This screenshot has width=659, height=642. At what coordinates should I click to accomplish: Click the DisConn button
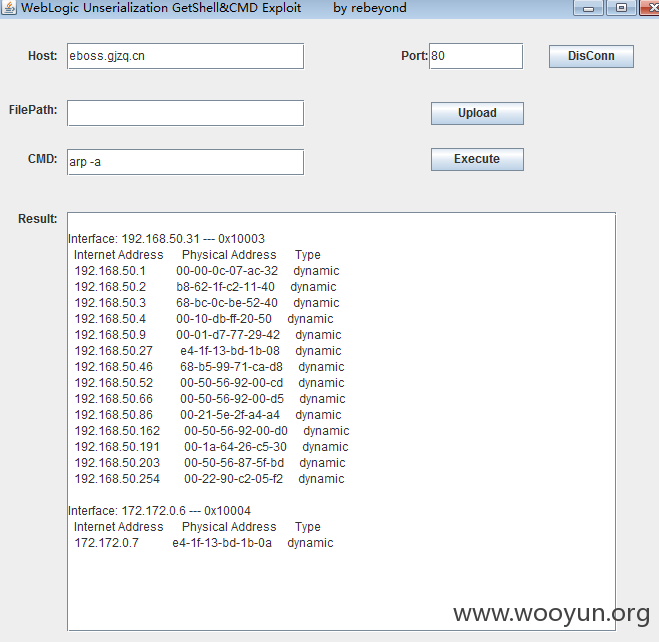click(x=591, y=56)
